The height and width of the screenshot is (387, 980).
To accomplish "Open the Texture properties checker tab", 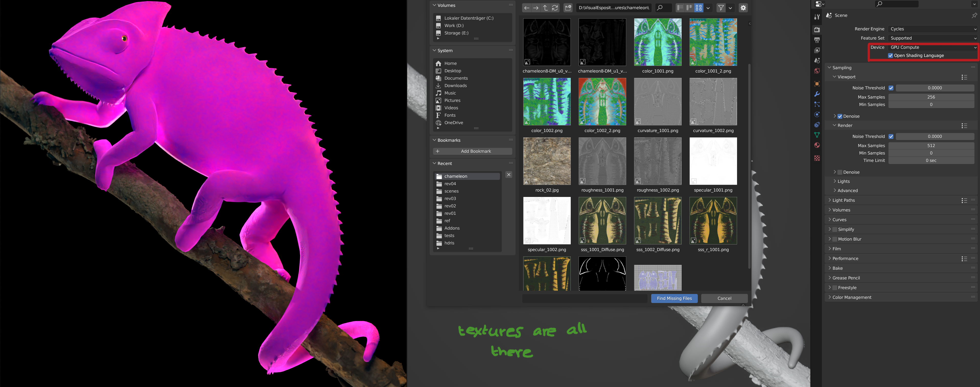I will coord(817,158).
